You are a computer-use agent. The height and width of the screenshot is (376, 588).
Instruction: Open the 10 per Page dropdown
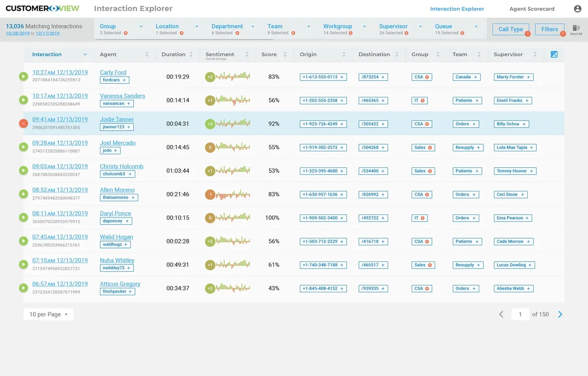coord(49,314)
